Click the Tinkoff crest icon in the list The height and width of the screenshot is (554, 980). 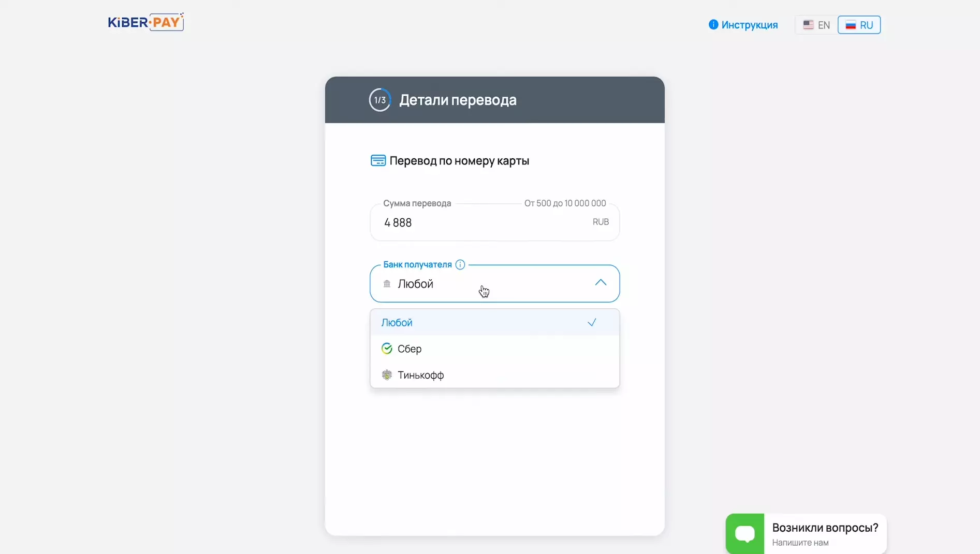387,375
